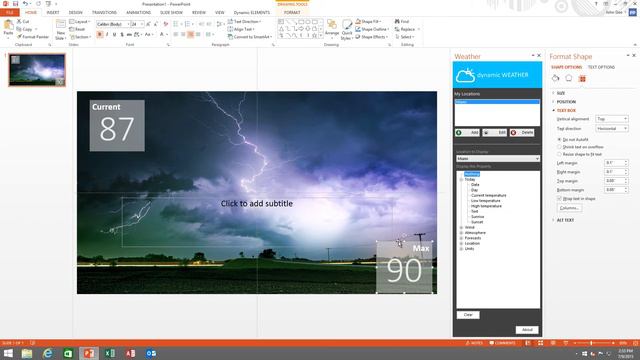This screenshot has height=360, width=640.
Task: Open Excel from the taskbar
Action: 109,353
